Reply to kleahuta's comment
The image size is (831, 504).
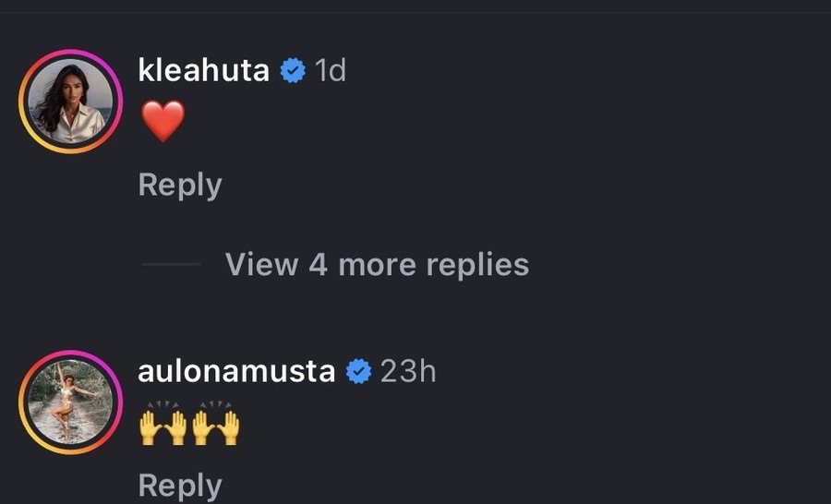(180, 185)
